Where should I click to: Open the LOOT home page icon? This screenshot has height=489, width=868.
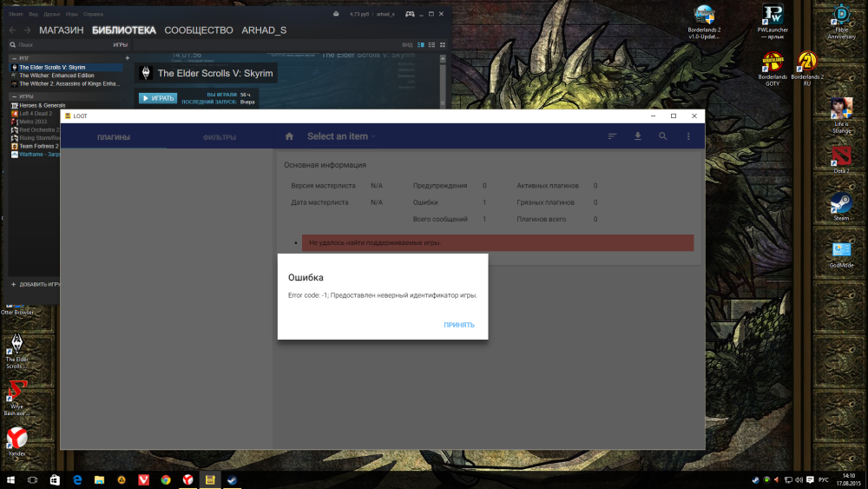coord(289,136)
